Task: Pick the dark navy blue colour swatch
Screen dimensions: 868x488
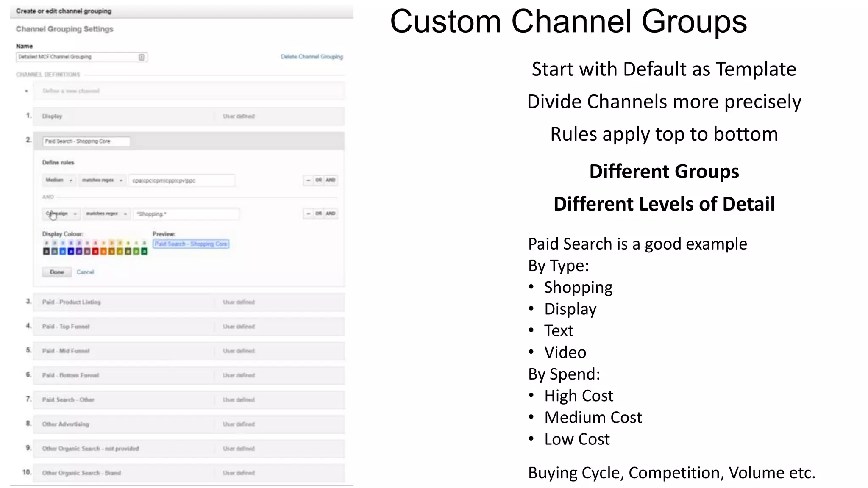Action: click(x=71, y=251)
